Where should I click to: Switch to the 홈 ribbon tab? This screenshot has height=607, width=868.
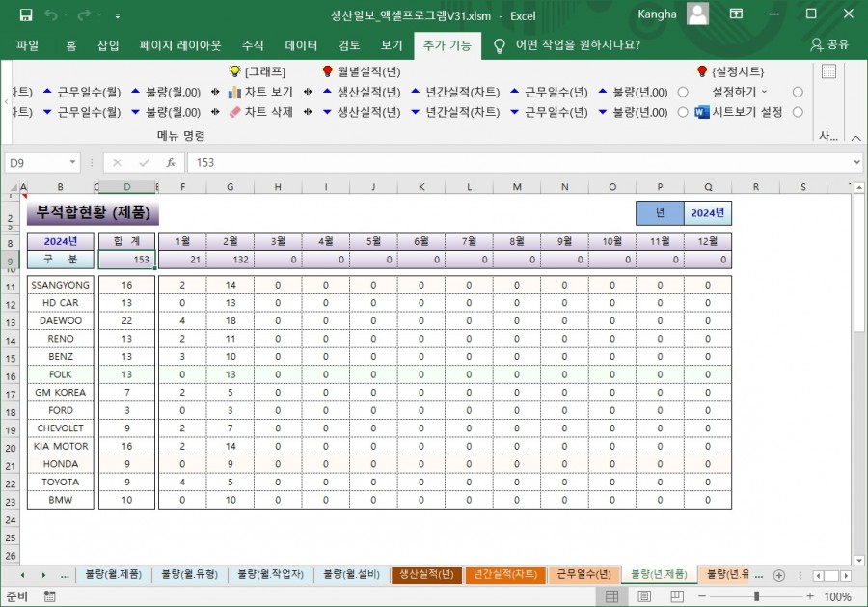click(70, 45)
